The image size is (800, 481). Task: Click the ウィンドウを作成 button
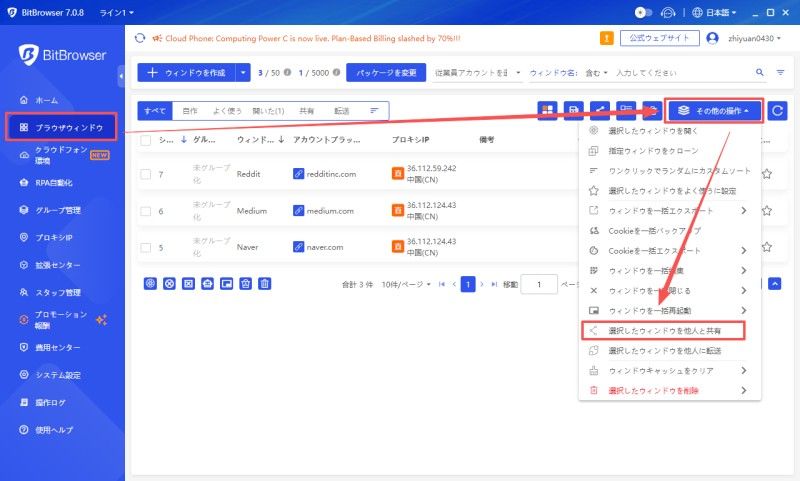point(186,73)
